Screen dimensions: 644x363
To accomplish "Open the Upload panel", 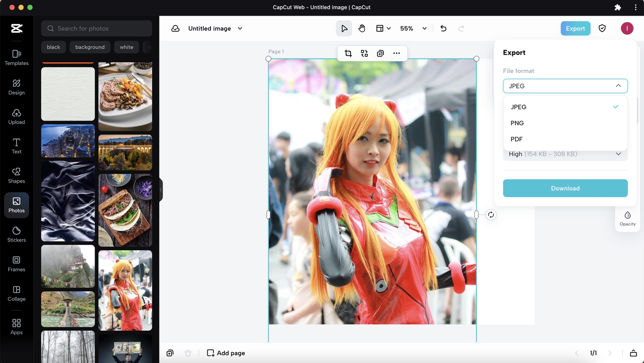I will click(x=17, y=116).
